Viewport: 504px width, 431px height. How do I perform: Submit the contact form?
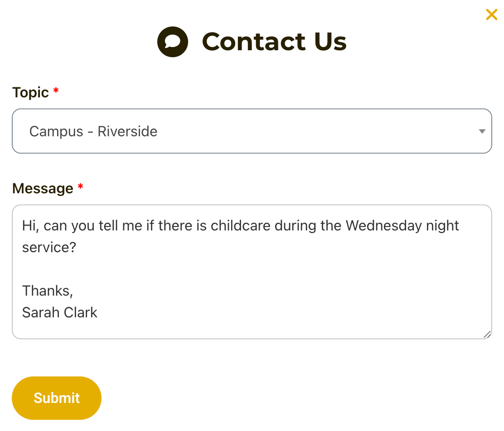coord(57,398)
